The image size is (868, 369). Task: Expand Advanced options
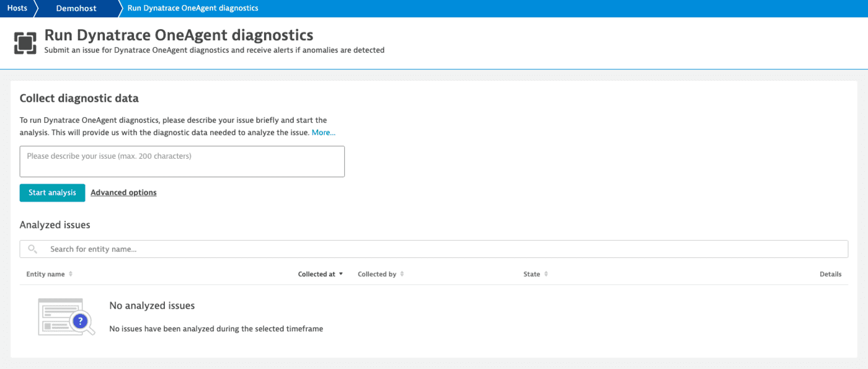point(123,192)
